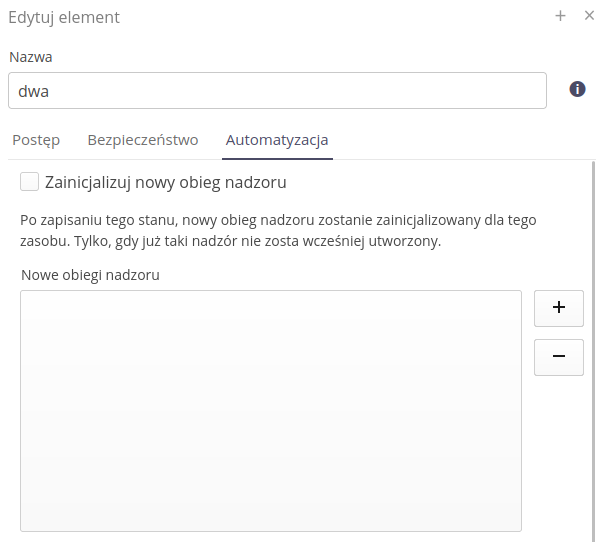The height and width of the screenshot is (542, 604).
Task: Switch to the Postęp tab
Action: click(36, 140)
